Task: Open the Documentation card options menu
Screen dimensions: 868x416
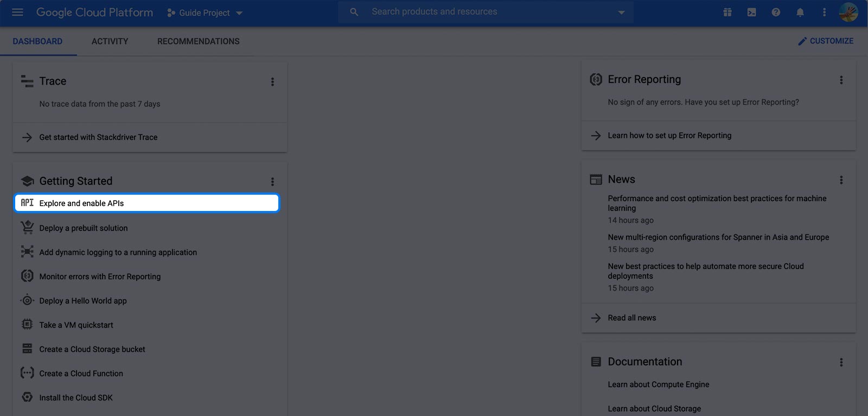Action: pos(841,362)
